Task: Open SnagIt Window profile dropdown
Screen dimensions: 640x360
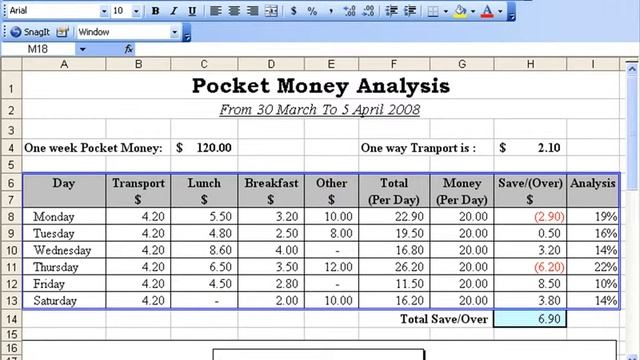Action: tap(175, 32)
